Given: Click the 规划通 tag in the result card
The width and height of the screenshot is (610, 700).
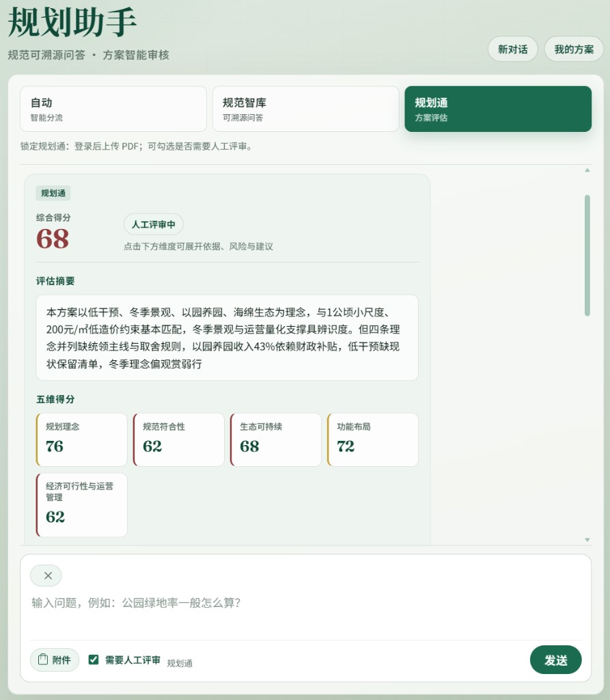Looking at the screenshot, I should [53, 193].
